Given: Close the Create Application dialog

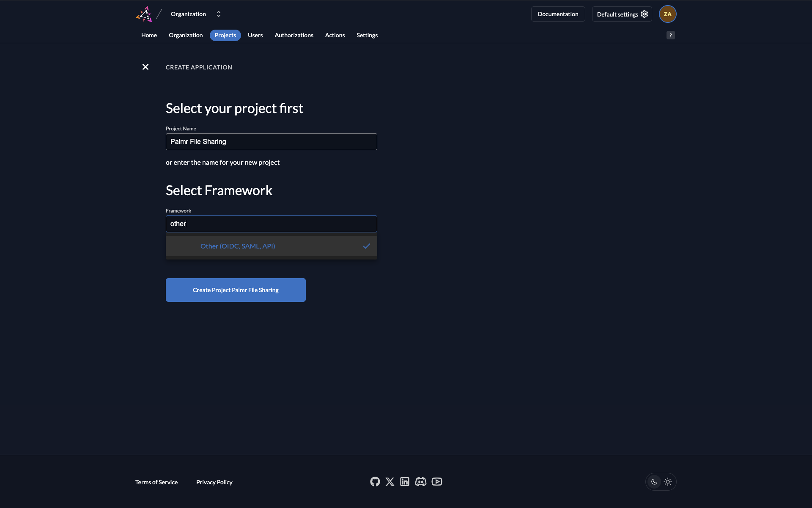Looking at the screenshot, I should 145,67.
